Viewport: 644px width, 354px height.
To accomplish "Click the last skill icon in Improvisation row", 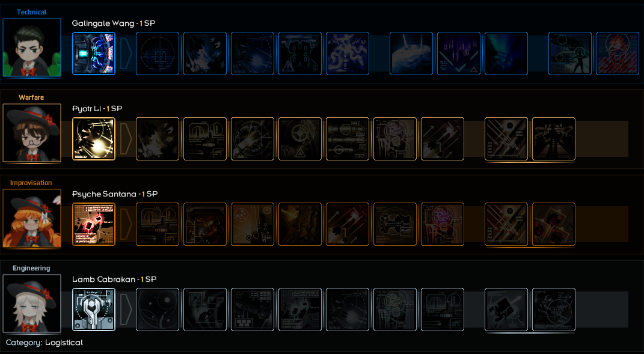I will tap(554, 224).
